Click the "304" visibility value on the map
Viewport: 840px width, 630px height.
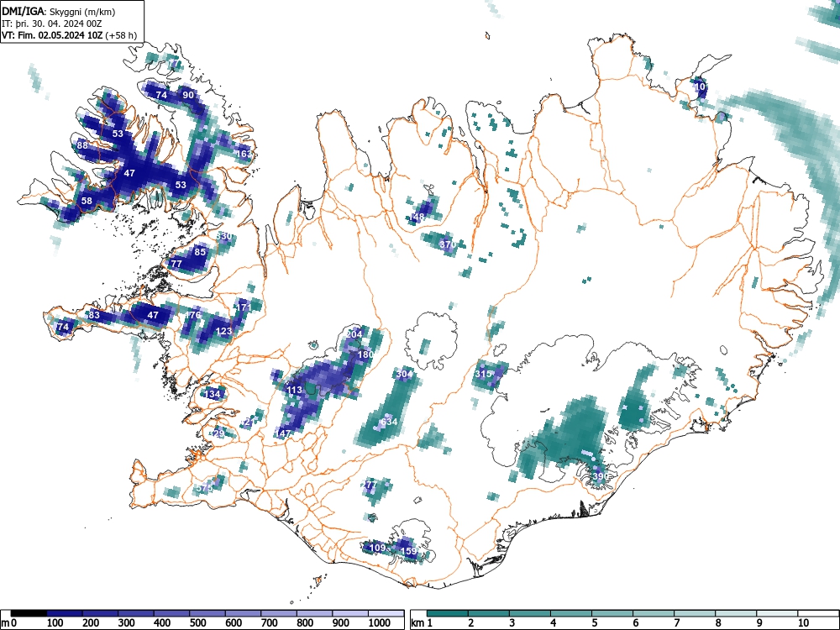405,374
